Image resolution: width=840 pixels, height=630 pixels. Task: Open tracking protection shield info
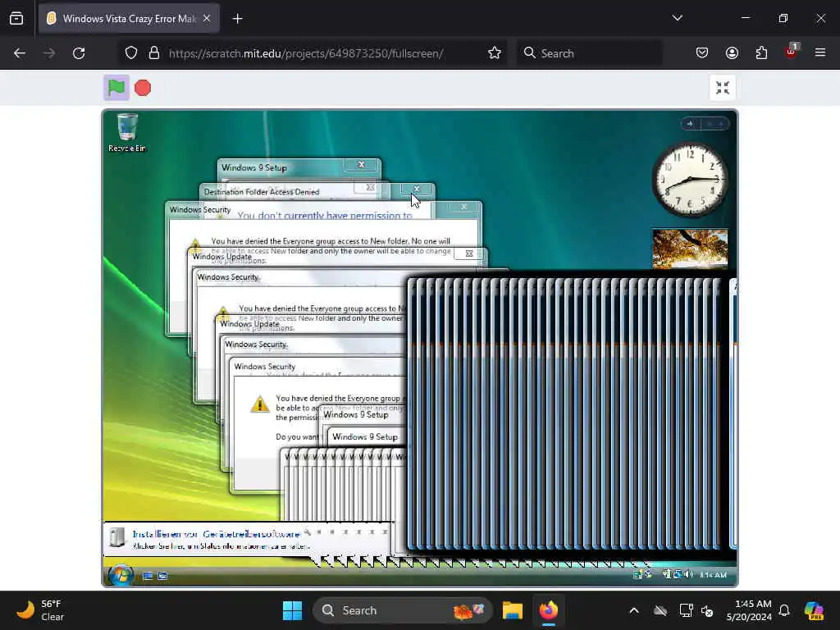coord(131,53)
